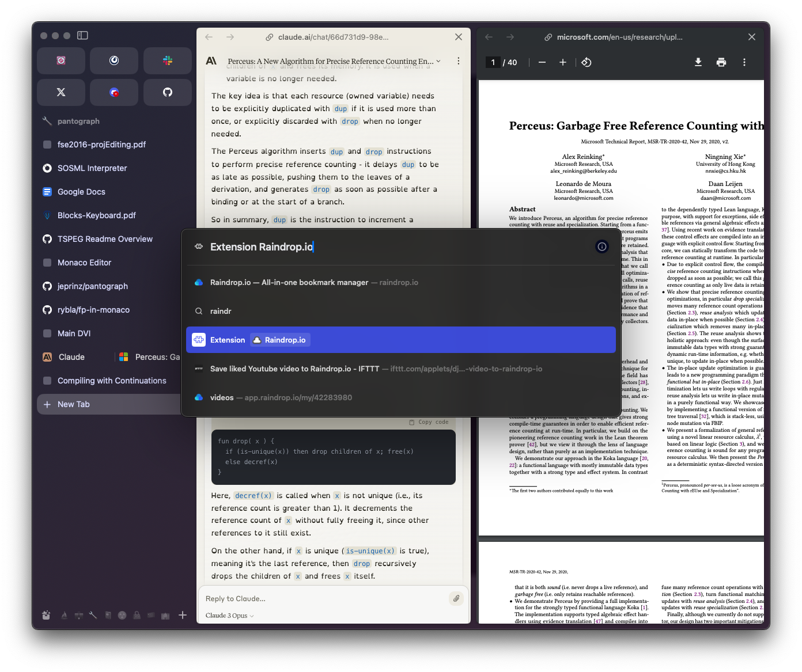Toggle the Arc sidebar visibility
This screenshot has height=672, width=802.
click(x=82, y=36)
